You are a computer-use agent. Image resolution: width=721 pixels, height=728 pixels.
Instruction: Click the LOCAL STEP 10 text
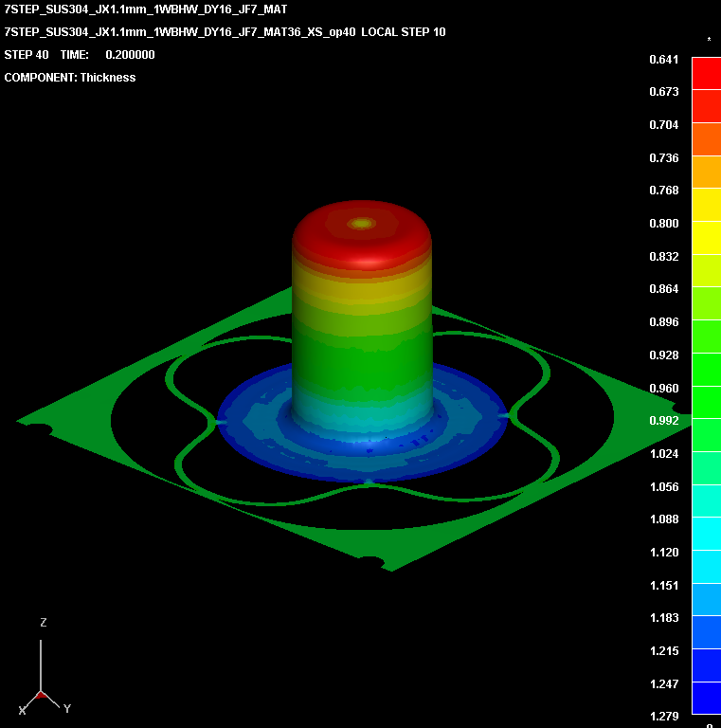pyautogui.click(x=404, y=32)
